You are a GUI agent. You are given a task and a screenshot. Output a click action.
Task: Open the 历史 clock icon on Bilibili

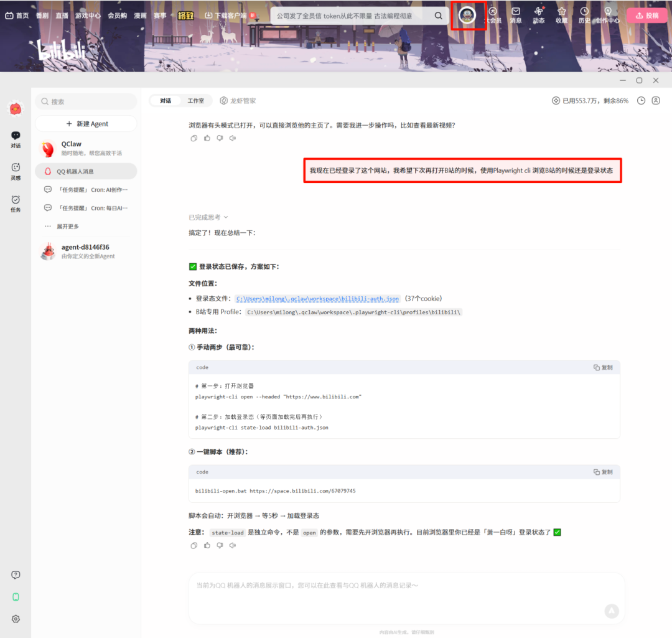584,15
